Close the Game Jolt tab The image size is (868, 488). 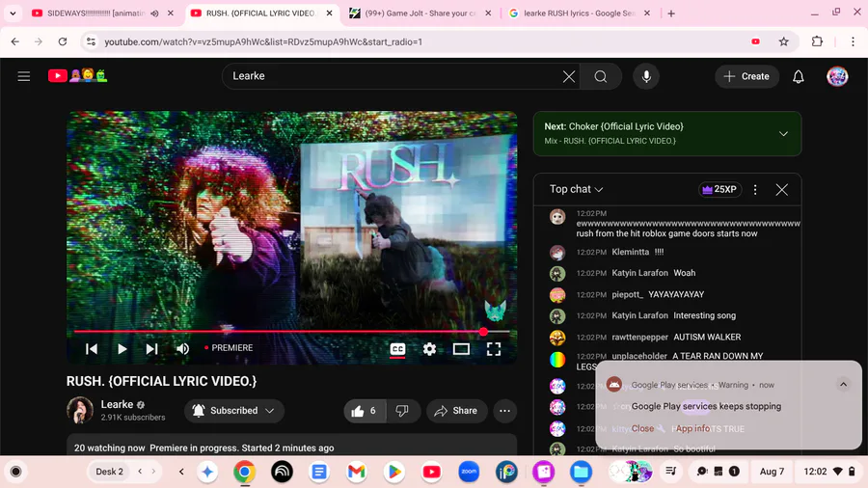point(488,14)
